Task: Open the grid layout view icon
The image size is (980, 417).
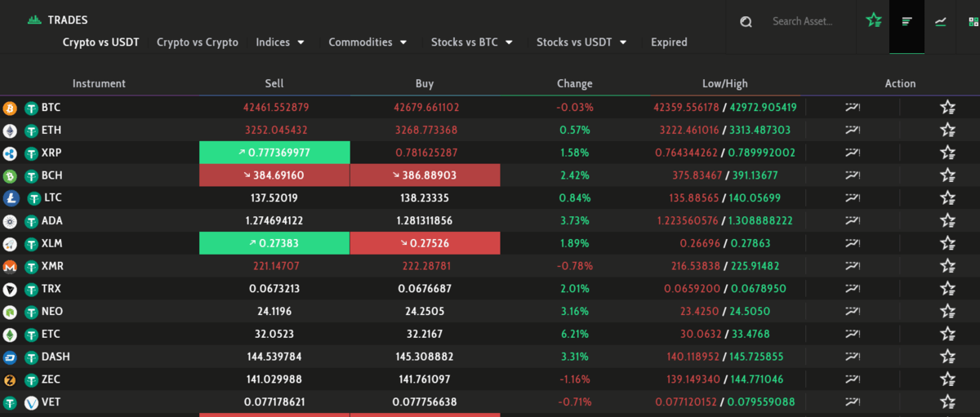Action: tap(973, 22)
